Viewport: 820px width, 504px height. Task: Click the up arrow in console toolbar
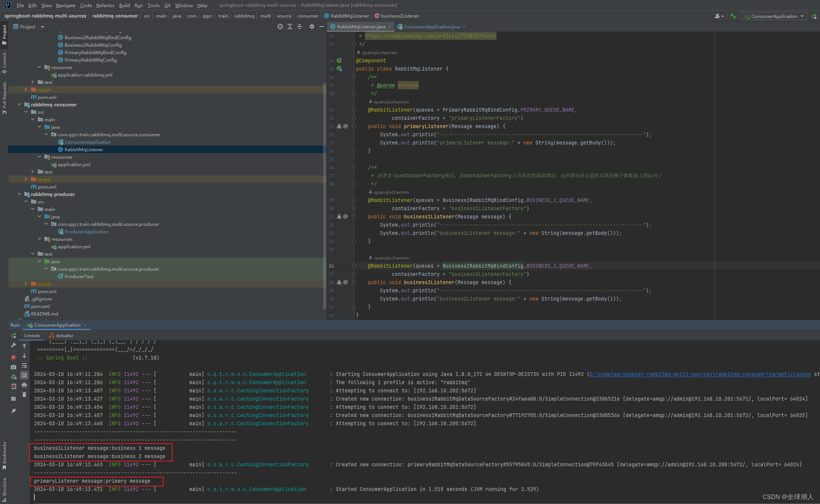[x=24, y=346]
